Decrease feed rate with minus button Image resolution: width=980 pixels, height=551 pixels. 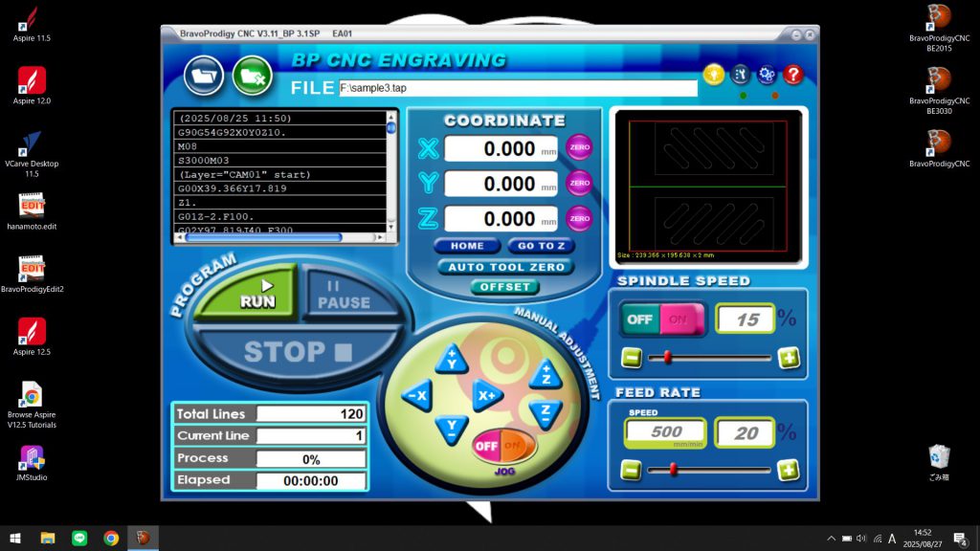(x=632, y=470)
